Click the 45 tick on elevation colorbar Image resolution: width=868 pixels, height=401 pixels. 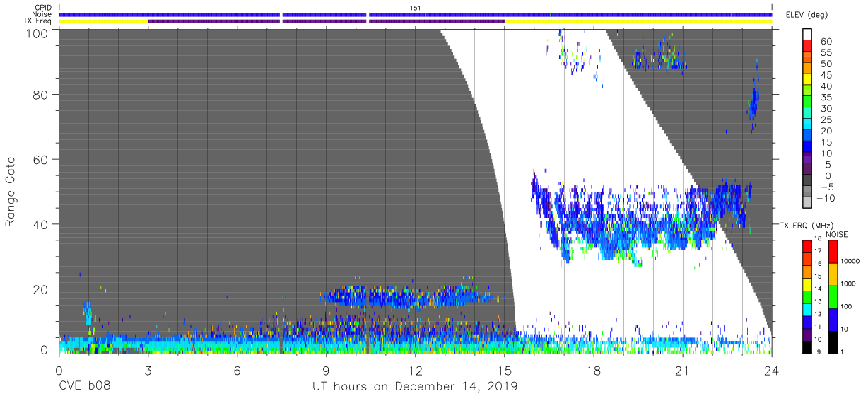click(825, 75)
